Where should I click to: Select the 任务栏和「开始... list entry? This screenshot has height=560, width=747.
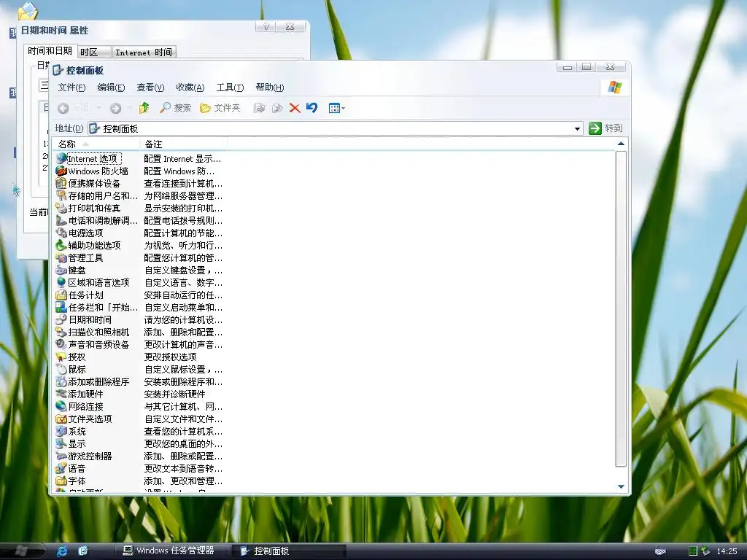click(x=97, y=307)
